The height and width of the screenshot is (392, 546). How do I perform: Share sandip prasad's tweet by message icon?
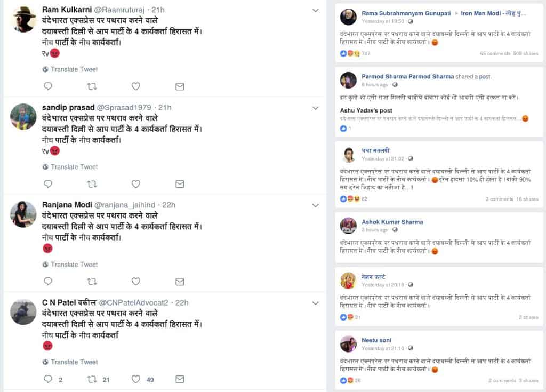(180, 184)
